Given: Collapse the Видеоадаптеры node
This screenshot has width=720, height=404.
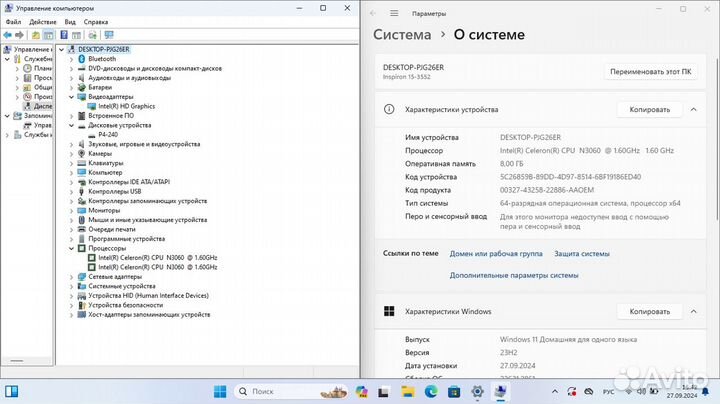Looking at the screenshot, I should coord(71,97).
